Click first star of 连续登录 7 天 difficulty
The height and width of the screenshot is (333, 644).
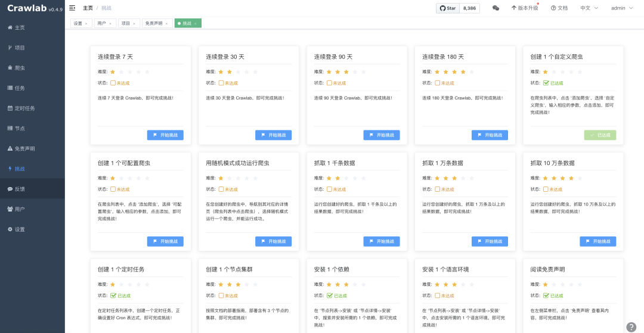coord(113,71)
